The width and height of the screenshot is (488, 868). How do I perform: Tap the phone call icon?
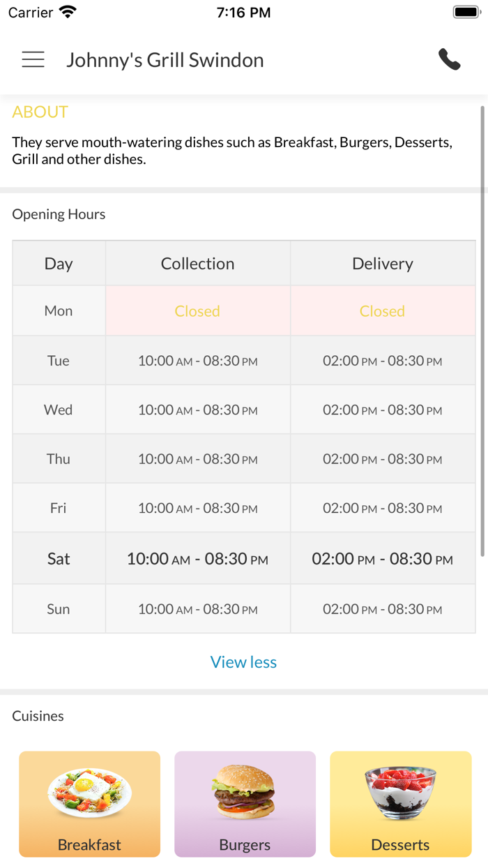tap(450, 60)
